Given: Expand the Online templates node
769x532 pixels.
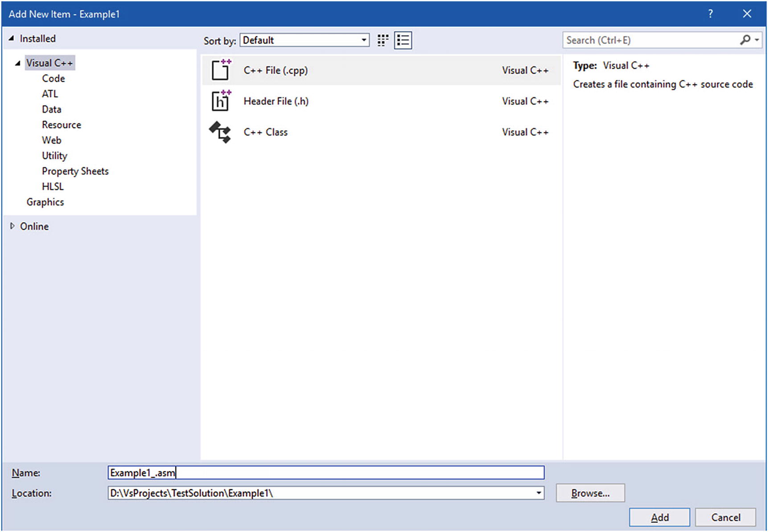Looking at the screenshot, I should coord(12,226).
